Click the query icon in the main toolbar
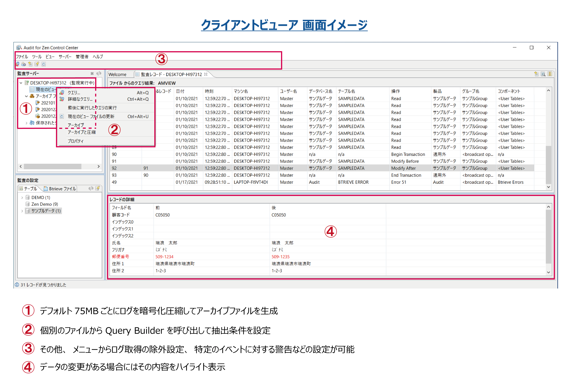 point(18,64)
